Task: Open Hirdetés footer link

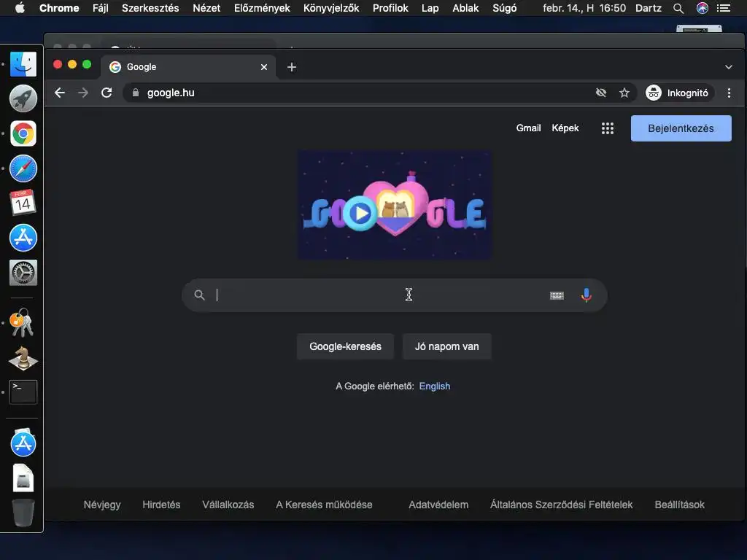Action: pos(161,505)
